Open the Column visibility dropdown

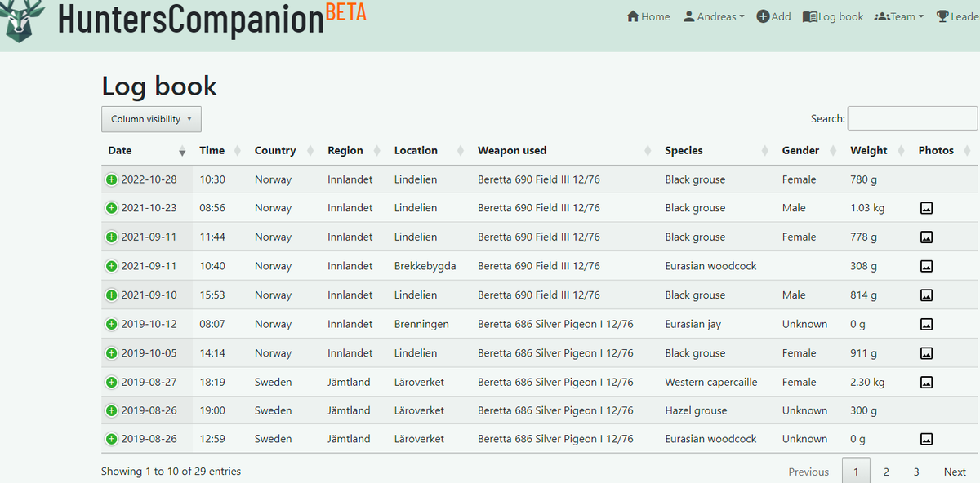151,119
